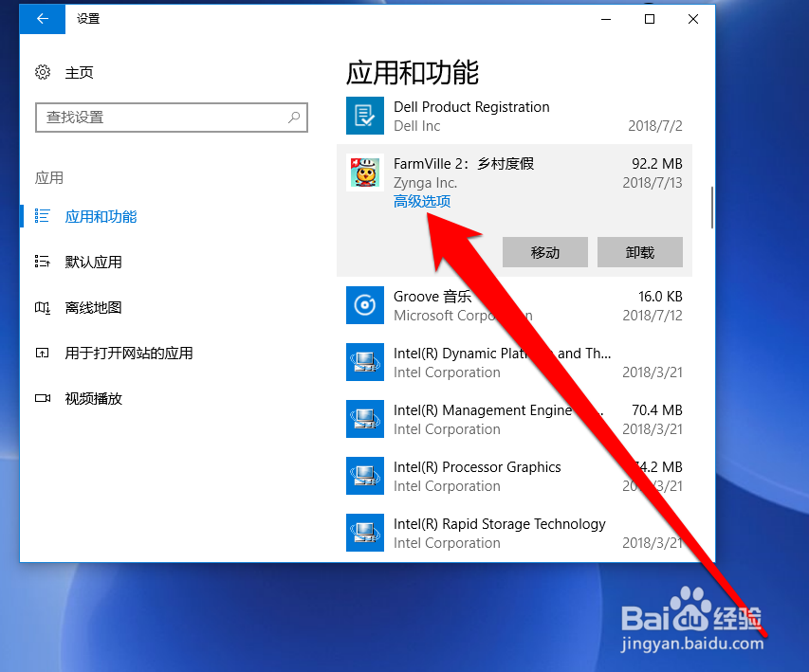Click the 视频播放 camera icon
Image resolution: width=809 pixels, height=672 pixels.
43,398
